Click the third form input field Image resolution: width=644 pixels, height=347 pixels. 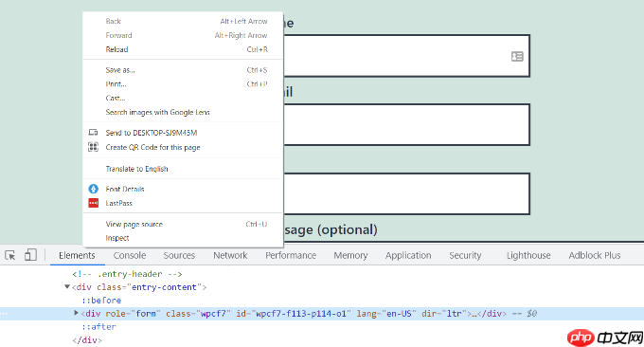coord(406,193)
